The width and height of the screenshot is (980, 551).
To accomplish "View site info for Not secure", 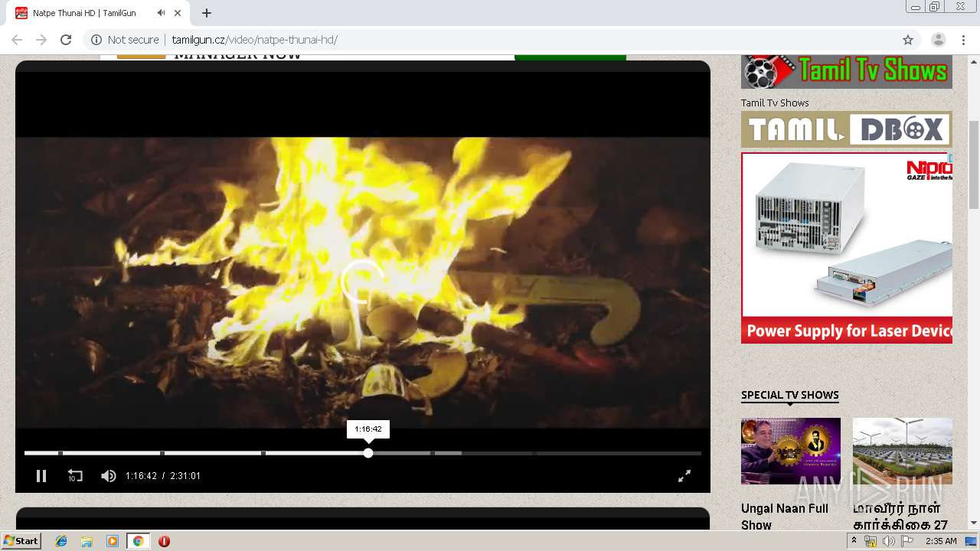I will coord(125,40).
